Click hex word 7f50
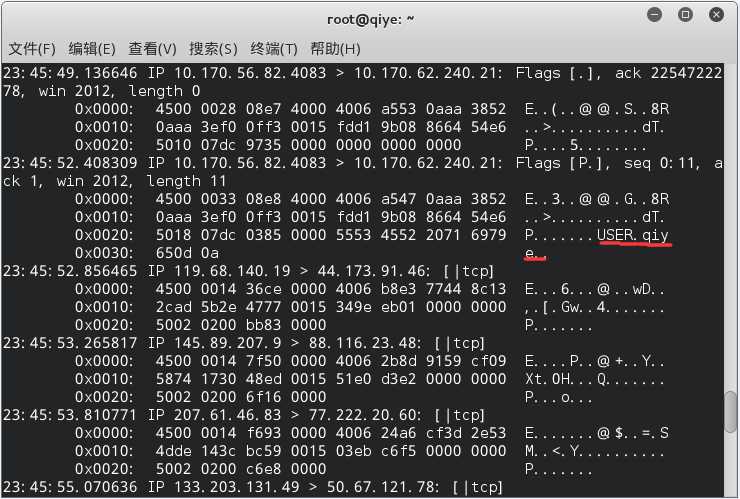This screenshot has width=740, height=499. [x=263, y=361]
